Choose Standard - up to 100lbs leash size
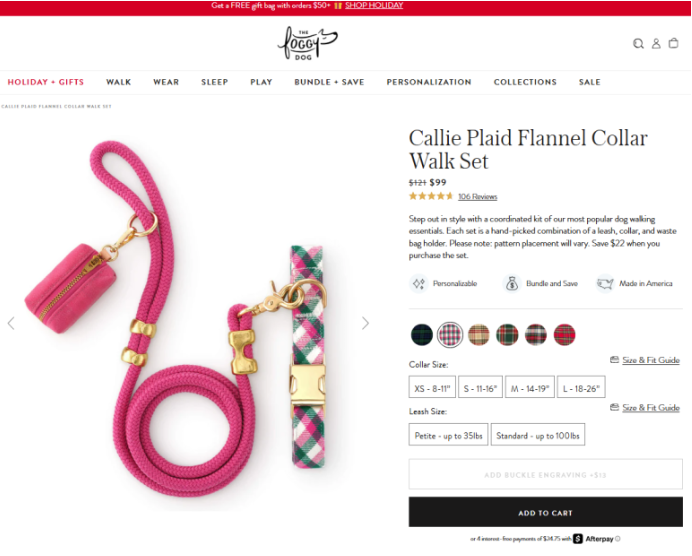 538,435
